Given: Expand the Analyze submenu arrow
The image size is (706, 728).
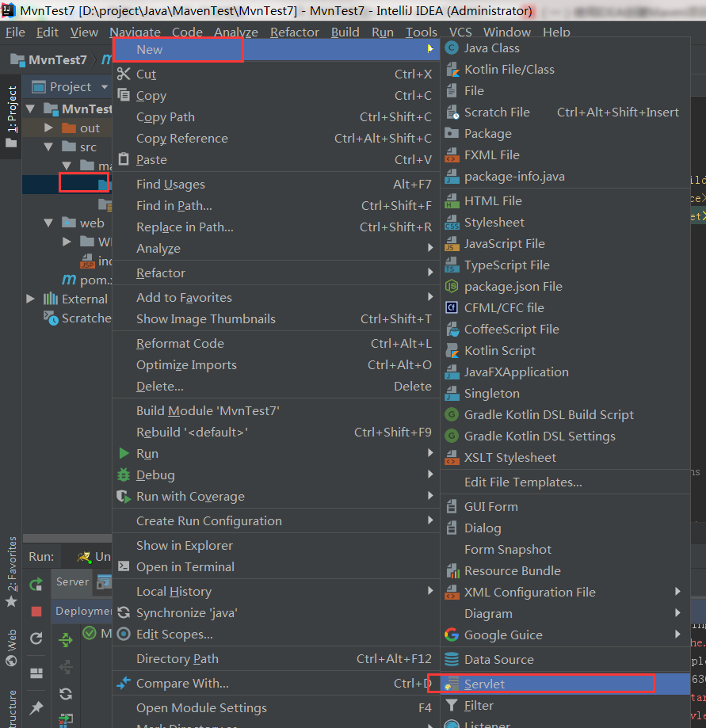Looking at the screenshot, I should 430,248.
